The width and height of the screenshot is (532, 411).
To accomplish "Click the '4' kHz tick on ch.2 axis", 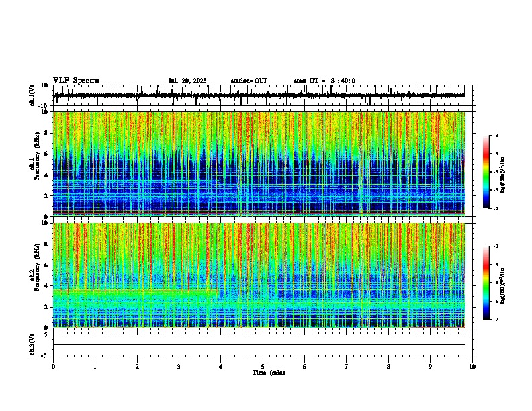I will tap(46, 286).
